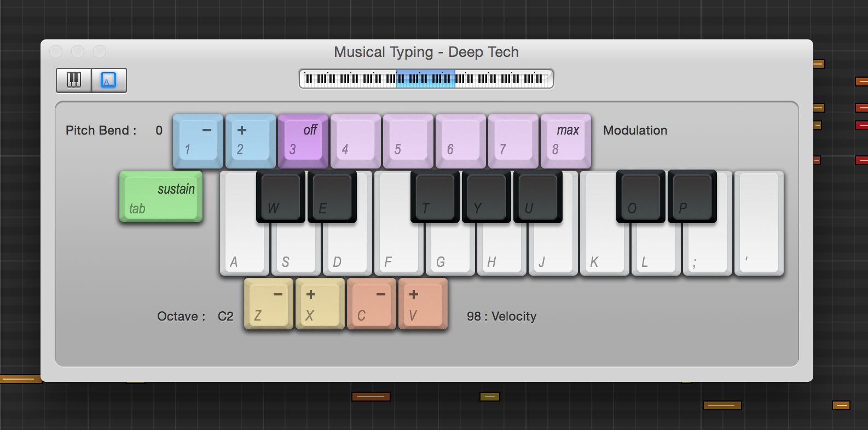Switch to piano keyboard view icon
The height and width of the screenshot is (430, 868).
click(x=73, y=80)
